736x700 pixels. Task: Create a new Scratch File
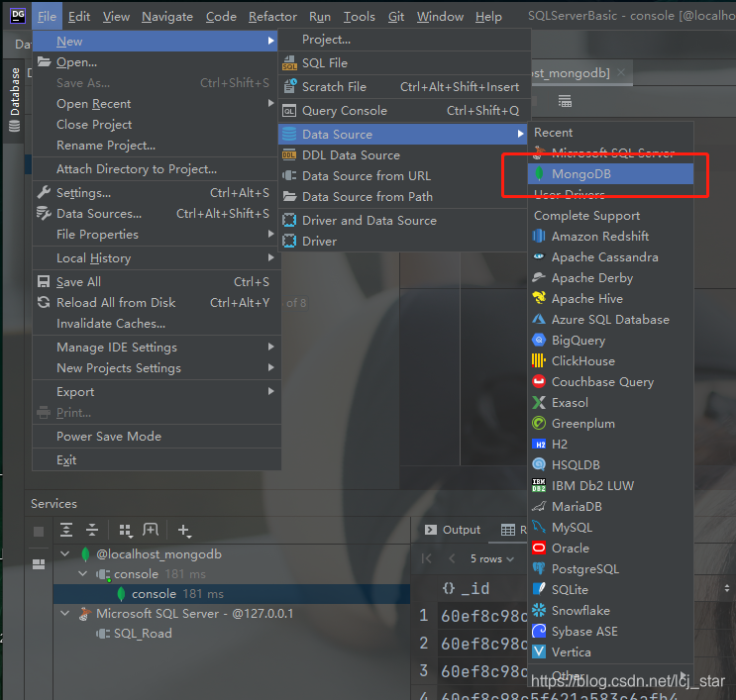point(404,87)
